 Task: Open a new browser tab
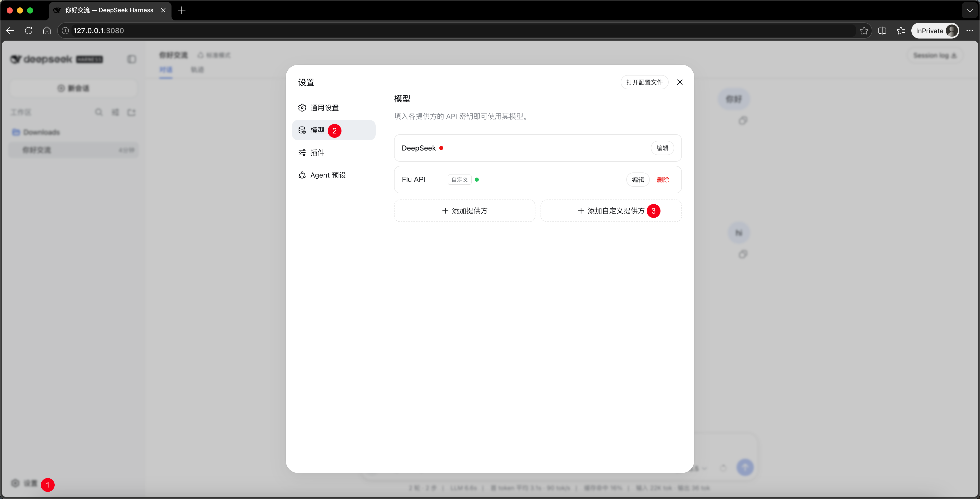point(182,10)
